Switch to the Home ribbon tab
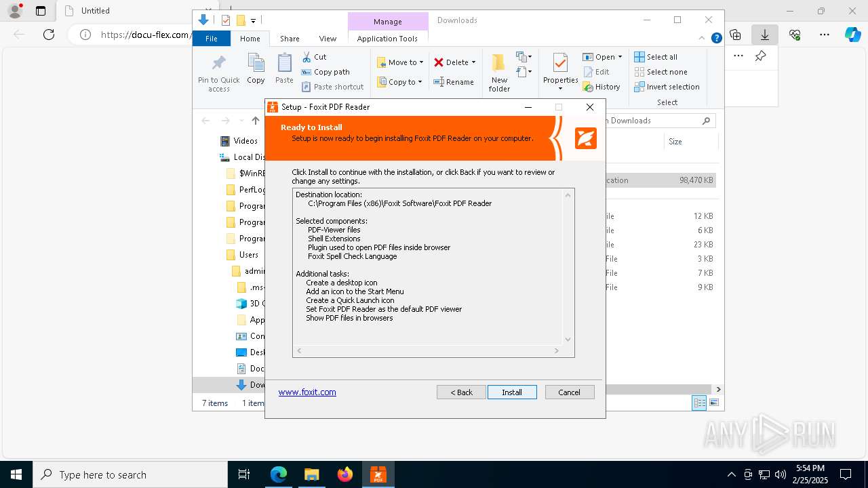868x488 pixels. click(x=250, y=39)
